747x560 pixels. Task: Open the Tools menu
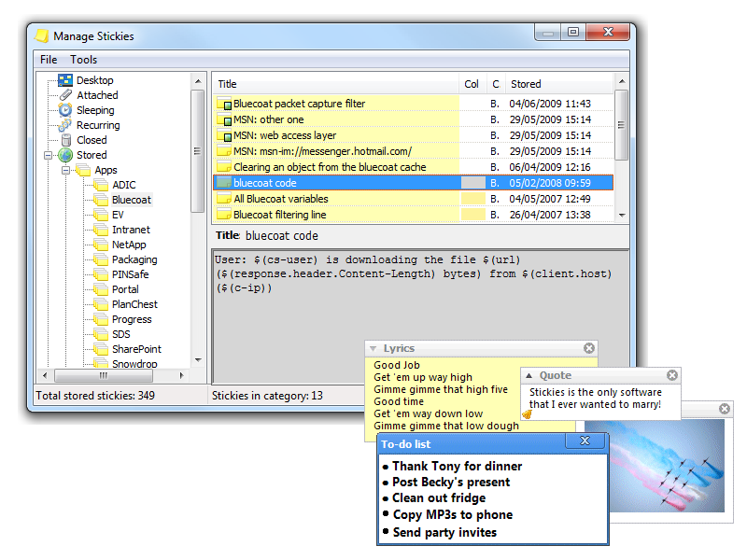(x=83, y=60)
